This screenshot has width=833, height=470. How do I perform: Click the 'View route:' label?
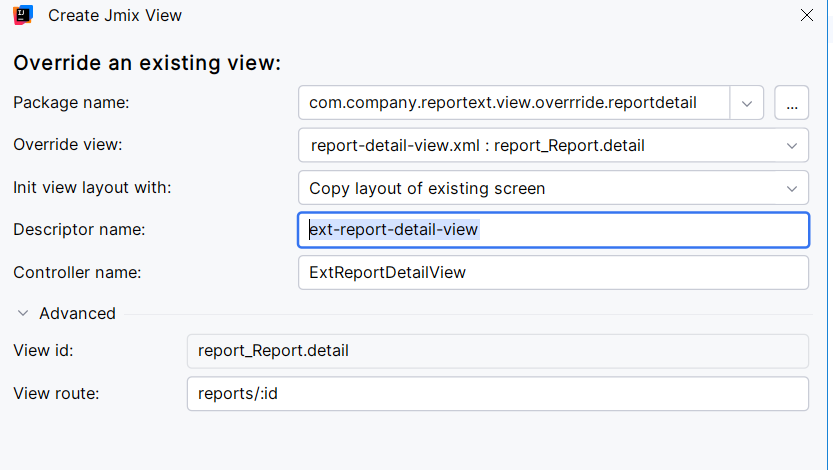[x=56, y=394]
